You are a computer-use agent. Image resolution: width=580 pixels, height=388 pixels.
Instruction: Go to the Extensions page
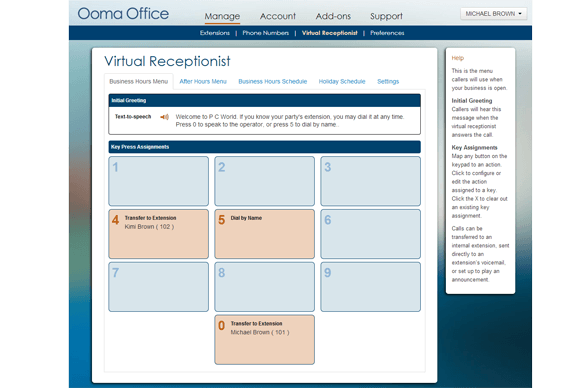click(x=215, y=33)
